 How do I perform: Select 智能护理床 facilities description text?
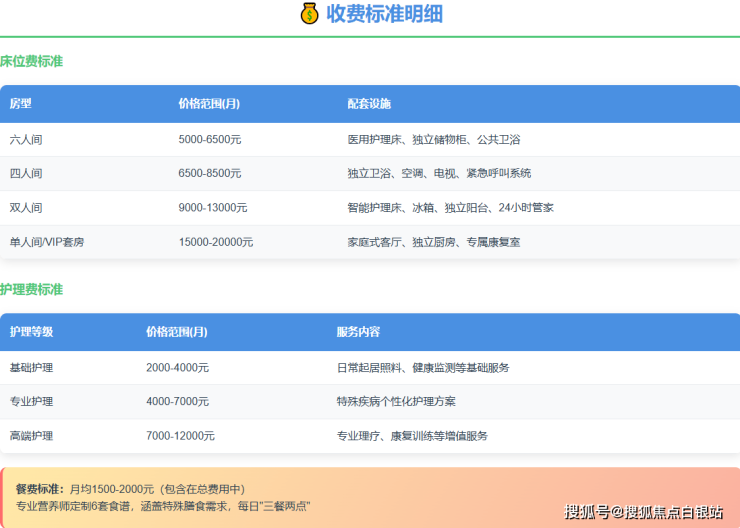click(x=450, y=208)
